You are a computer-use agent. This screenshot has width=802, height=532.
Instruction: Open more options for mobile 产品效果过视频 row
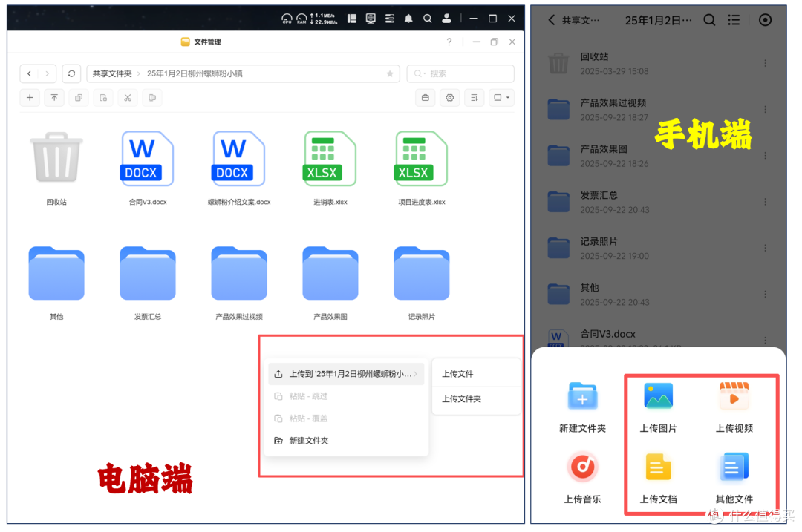tap(765, 109)
